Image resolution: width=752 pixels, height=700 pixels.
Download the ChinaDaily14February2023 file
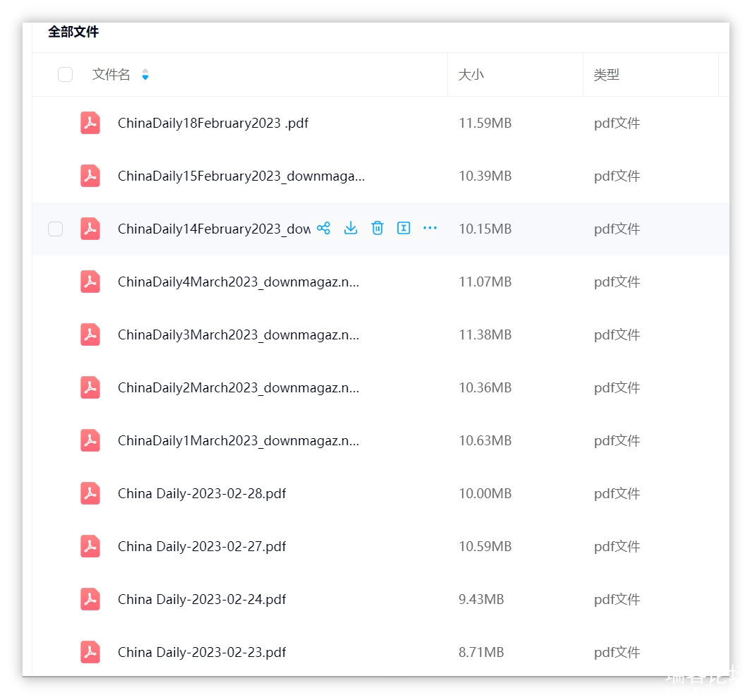(x=351, y=228)
